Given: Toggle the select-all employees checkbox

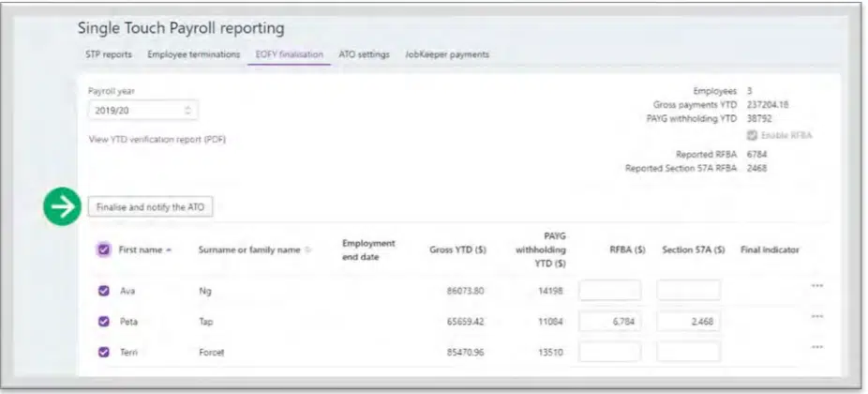Looking at the screenshot, I should pyautogui.click(x=103, y=250).
